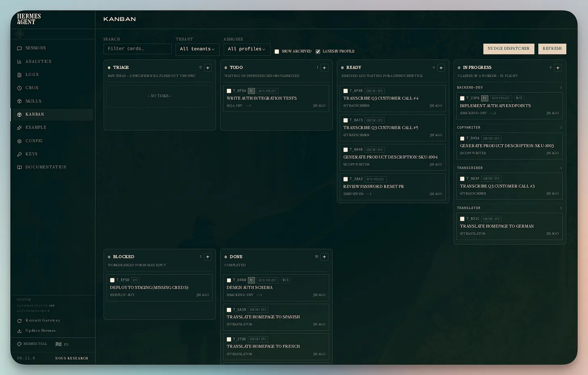Click the UK flag language icon

[x=59, y=344]
